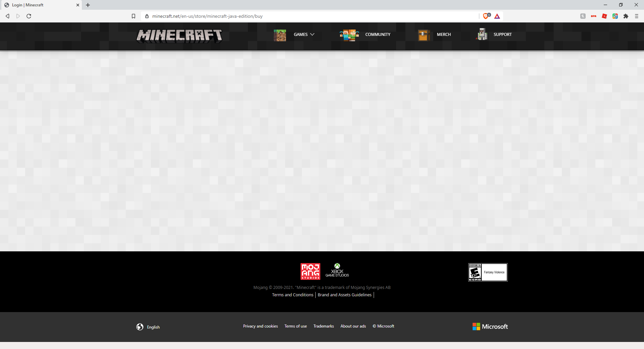Click the Community characters icon
This screenshot has height=349, width=644.
point(349,35)
